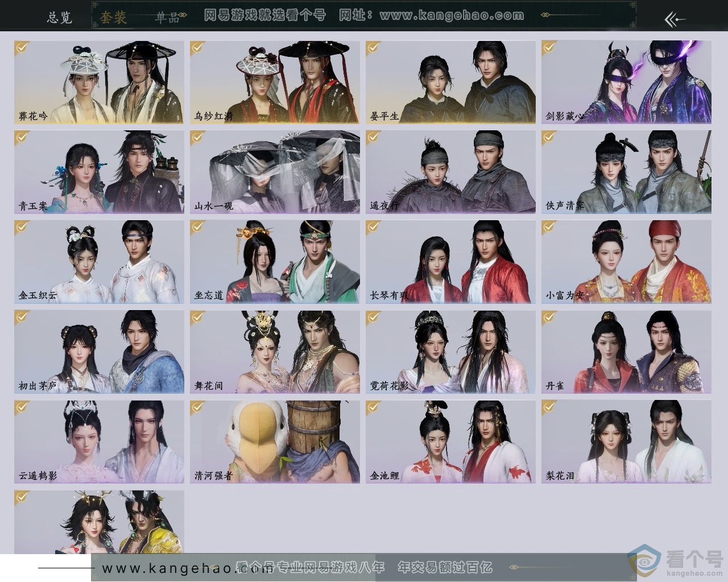The height and width of the screenshot is (582, 728).
Task: Open the 金池鲤 outfit card
Action: 450,442
